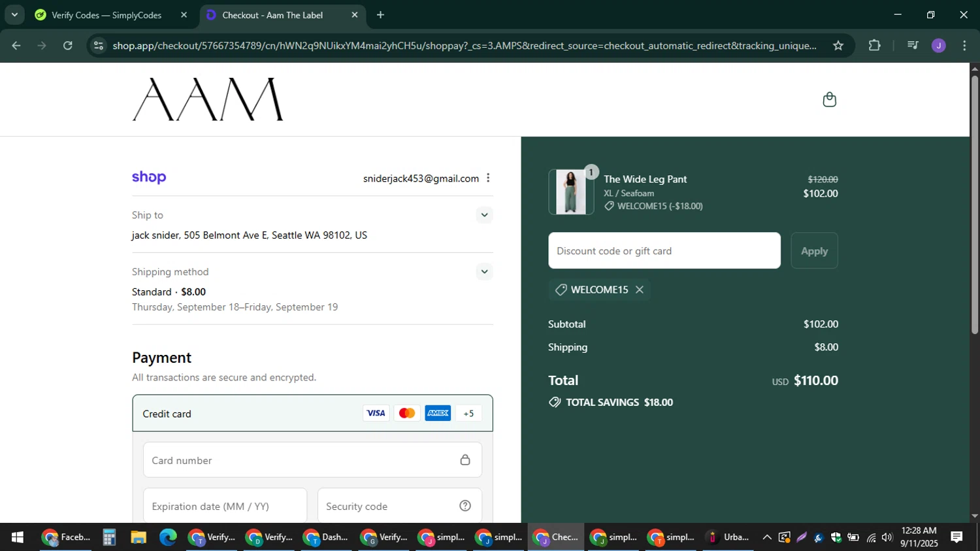The image size is (980, 551).
Task: Show hidden system tray icons
Action: pyautogui.click(x=767, y=537)
